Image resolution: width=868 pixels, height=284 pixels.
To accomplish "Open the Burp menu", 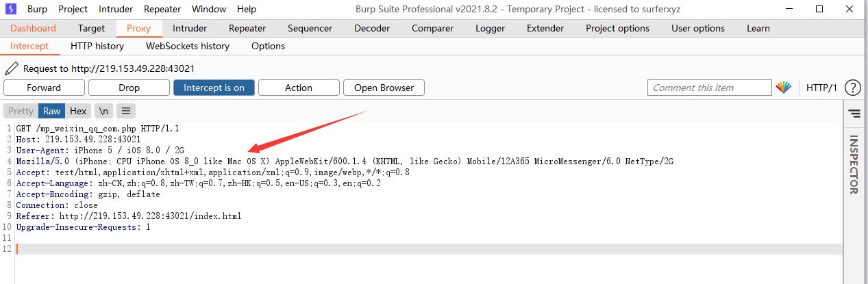I will [x=37, y=10].
